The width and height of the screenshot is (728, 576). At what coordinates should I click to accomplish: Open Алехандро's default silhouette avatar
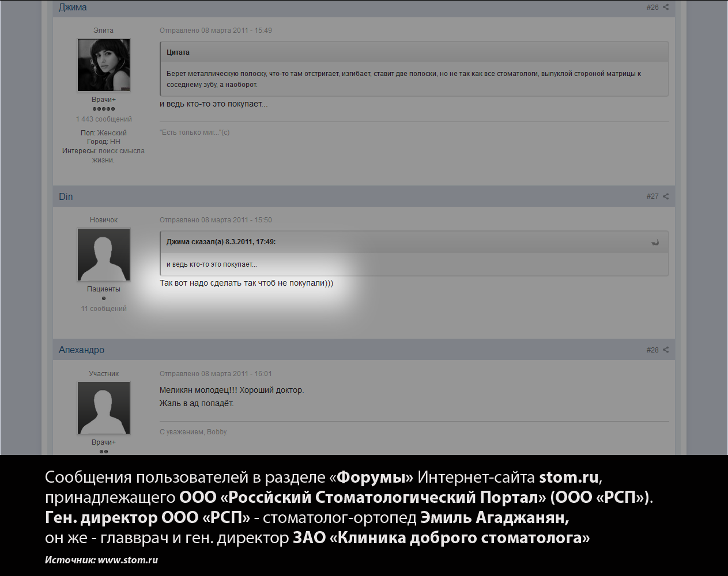(104, 408)
